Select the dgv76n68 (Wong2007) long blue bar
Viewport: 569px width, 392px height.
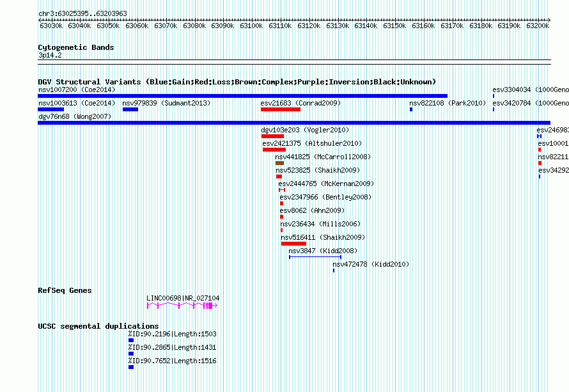pos(294,123)
